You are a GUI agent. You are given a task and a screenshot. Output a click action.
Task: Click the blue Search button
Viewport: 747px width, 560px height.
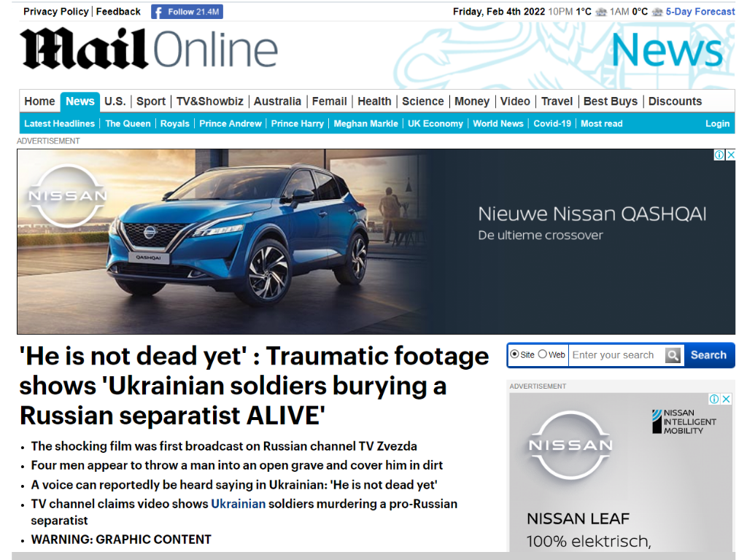click(x=708, y=355)
